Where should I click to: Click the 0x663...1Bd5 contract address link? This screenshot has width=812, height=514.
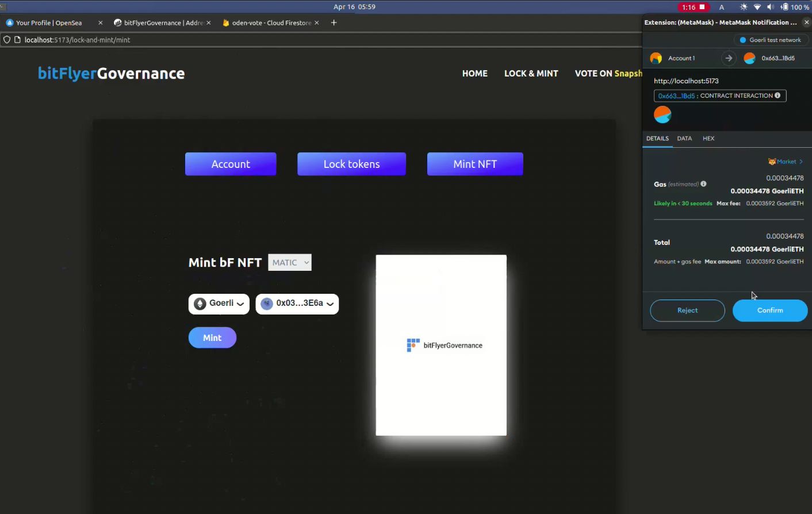(x=676, y=96)
